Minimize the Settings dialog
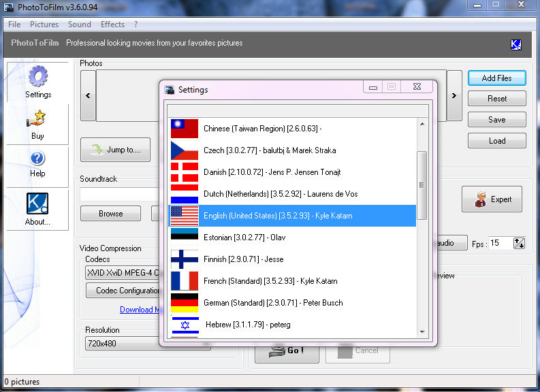540x392 pixels. pos(373,86)
